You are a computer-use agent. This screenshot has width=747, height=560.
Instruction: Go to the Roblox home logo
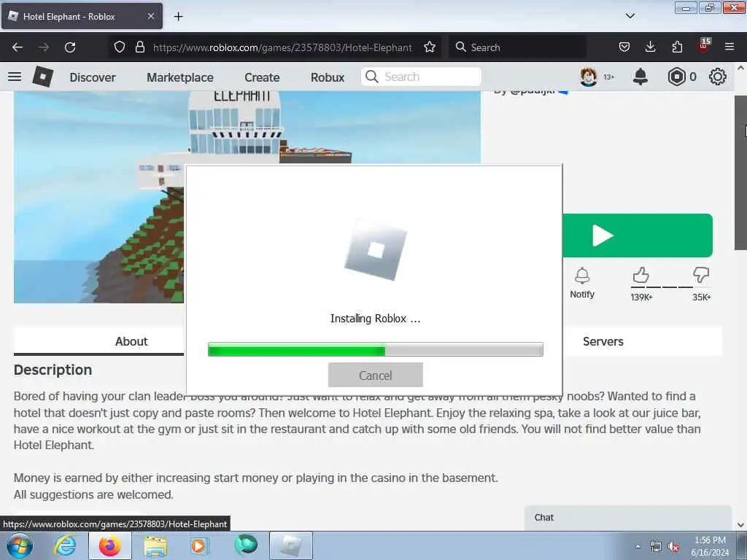click(43, 77)
